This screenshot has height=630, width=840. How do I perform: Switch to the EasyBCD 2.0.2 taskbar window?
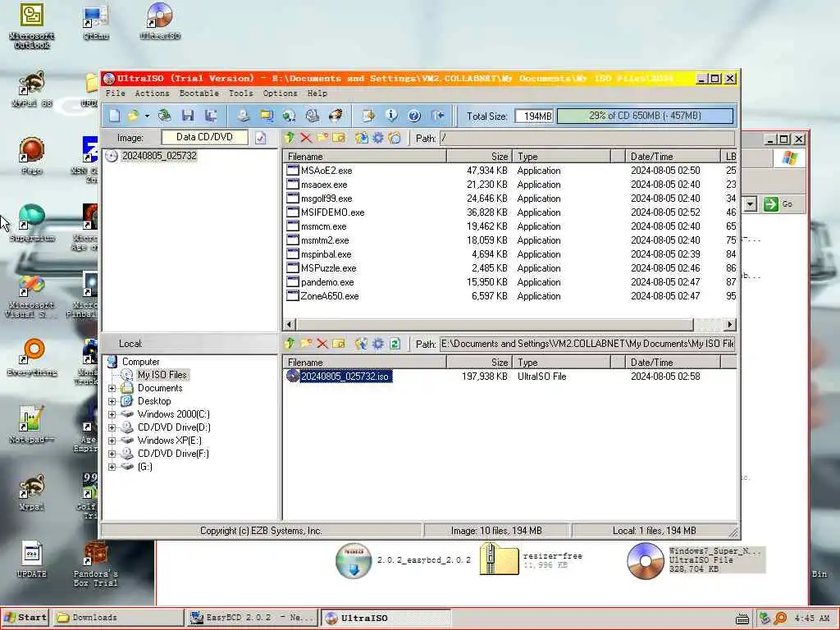(252, 617)
